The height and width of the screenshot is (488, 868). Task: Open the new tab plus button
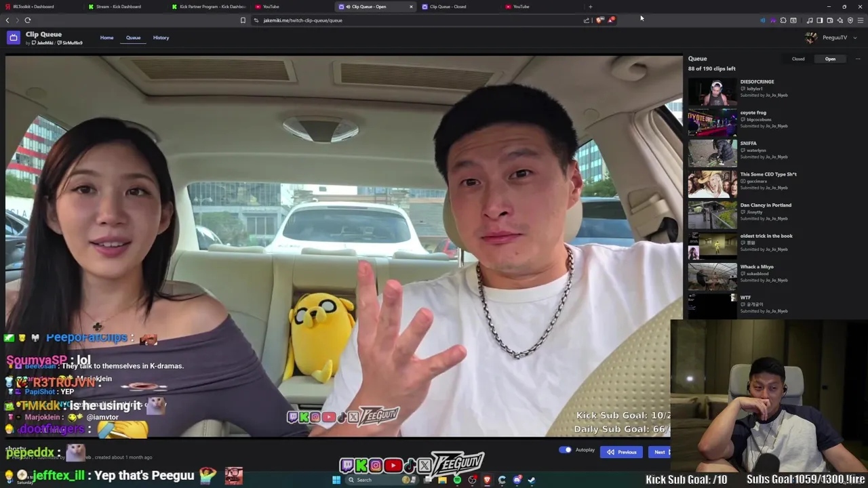coord(590,7)
